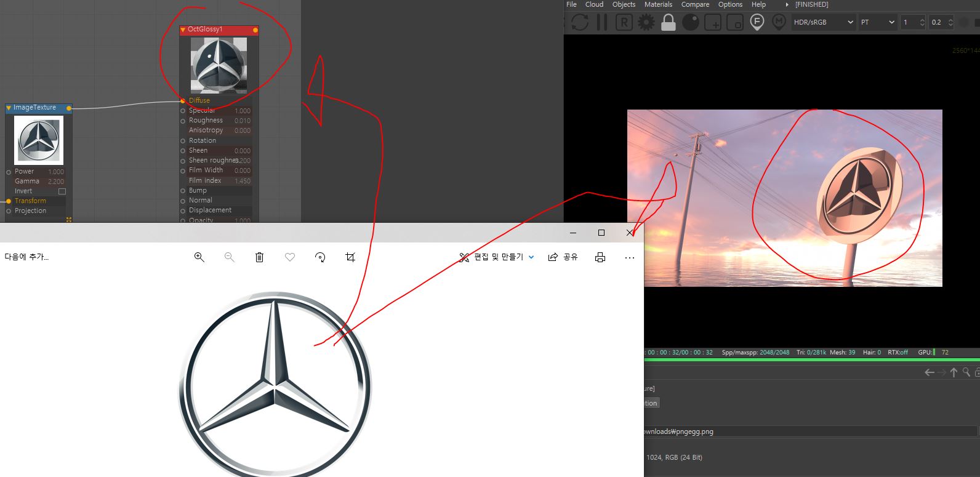Delete the photo with trash icon
This screenshot has width=980, height=477.
coord(259,257)
